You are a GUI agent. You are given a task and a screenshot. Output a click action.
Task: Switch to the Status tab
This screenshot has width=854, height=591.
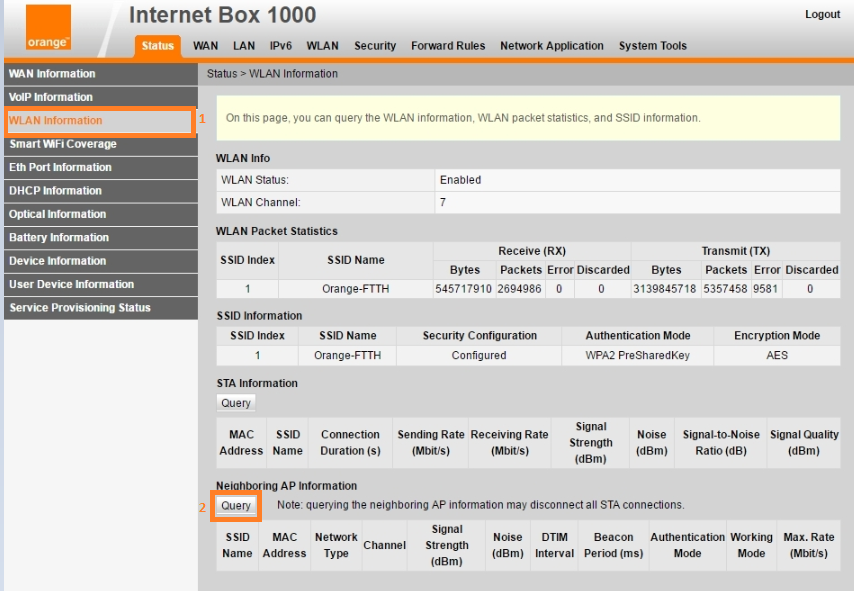[x=158, y=46]
